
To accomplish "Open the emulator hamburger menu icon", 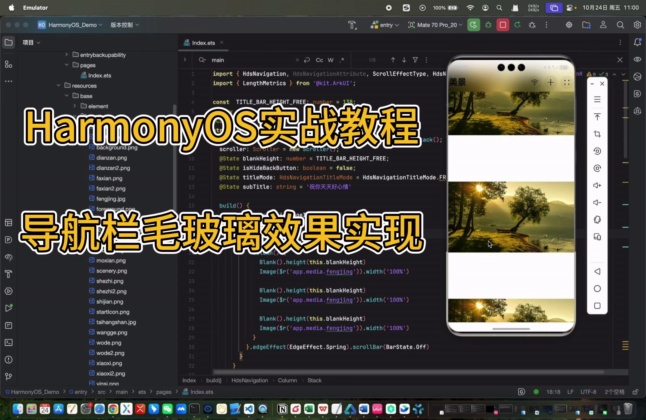I will point(597,100).
